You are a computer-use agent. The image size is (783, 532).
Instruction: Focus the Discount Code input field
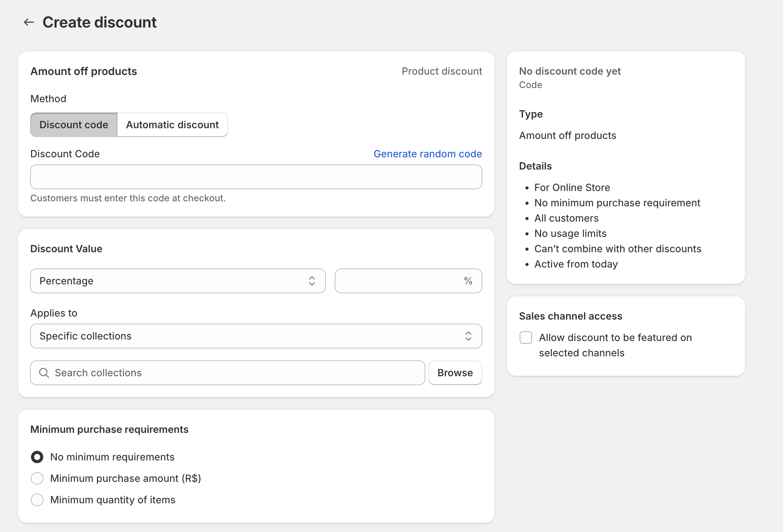pos(256,177)
